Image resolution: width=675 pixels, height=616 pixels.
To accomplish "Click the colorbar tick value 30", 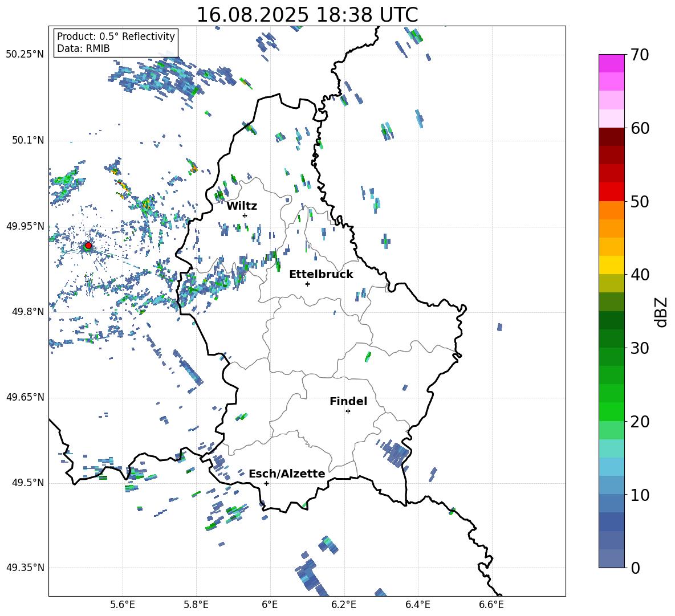I will (x=640, y=348).
